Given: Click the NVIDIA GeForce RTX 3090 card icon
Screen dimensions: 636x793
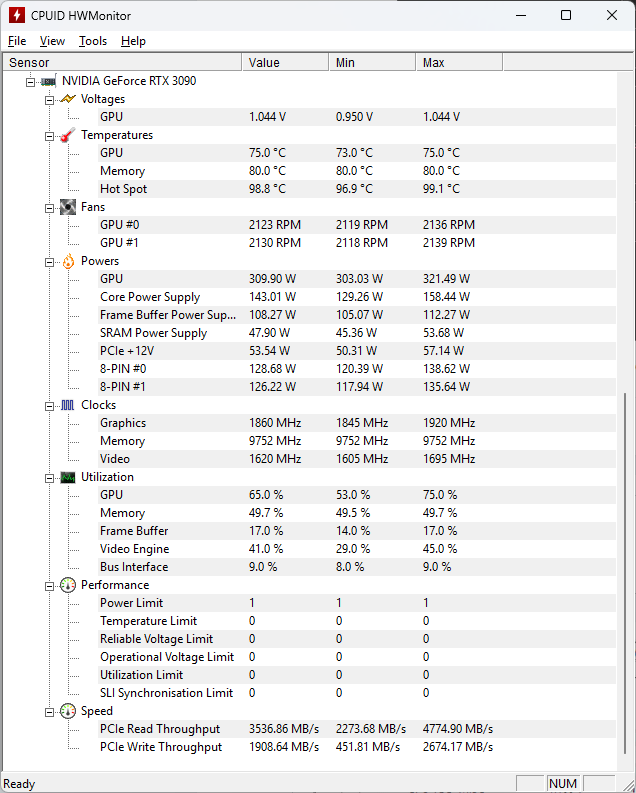Looking at the screenshot, I should click(48, 81).
